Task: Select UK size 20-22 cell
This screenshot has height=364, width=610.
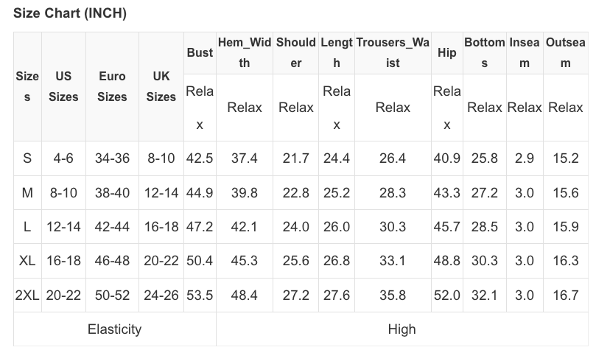Action: click(161, 261)
